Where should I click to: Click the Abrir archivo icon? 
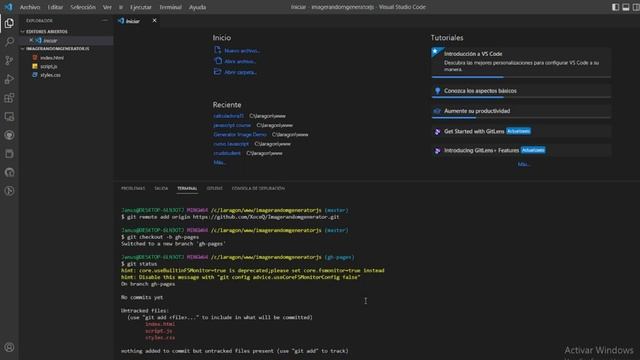coord(218,61)
